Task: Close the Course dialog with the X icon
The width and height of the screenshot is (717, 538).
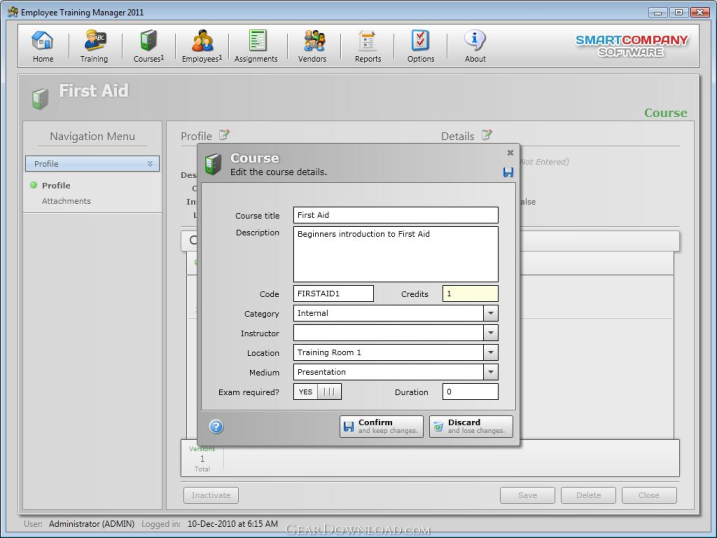Action: (510, 153)
